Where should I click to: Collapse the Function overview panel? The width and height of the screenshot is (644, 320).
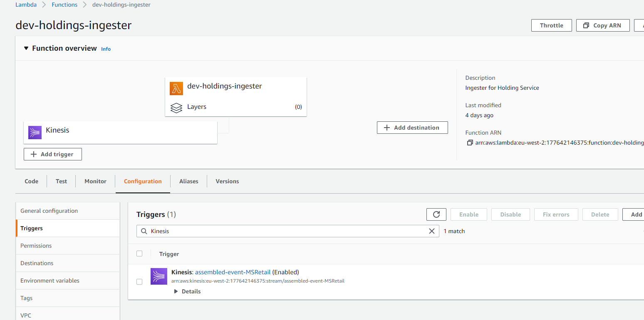26,48
